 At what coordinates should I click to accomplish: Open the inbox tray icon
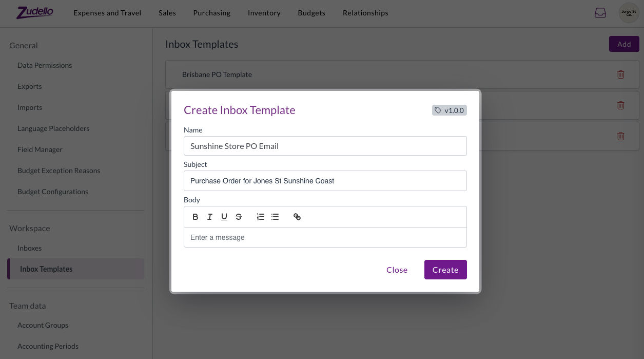[600, 13]
